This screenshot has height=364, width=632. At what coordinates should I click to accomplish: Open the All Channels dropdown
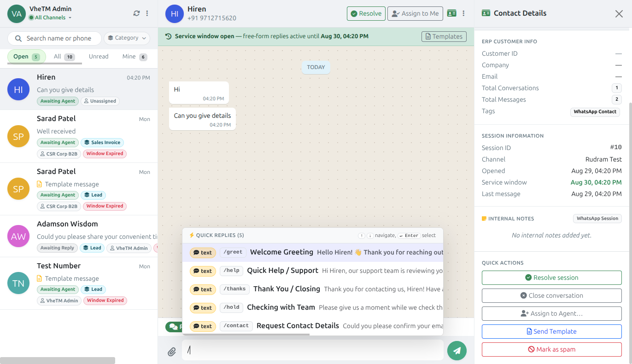click(50, 17)
